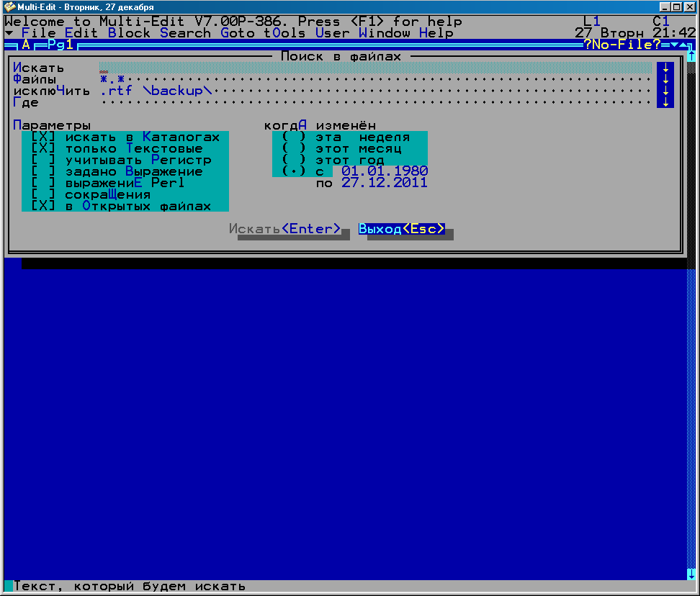The image size is (700, 596).
Task: Expand the history arrow of the Искать field
Action: (x=665, y=68)
